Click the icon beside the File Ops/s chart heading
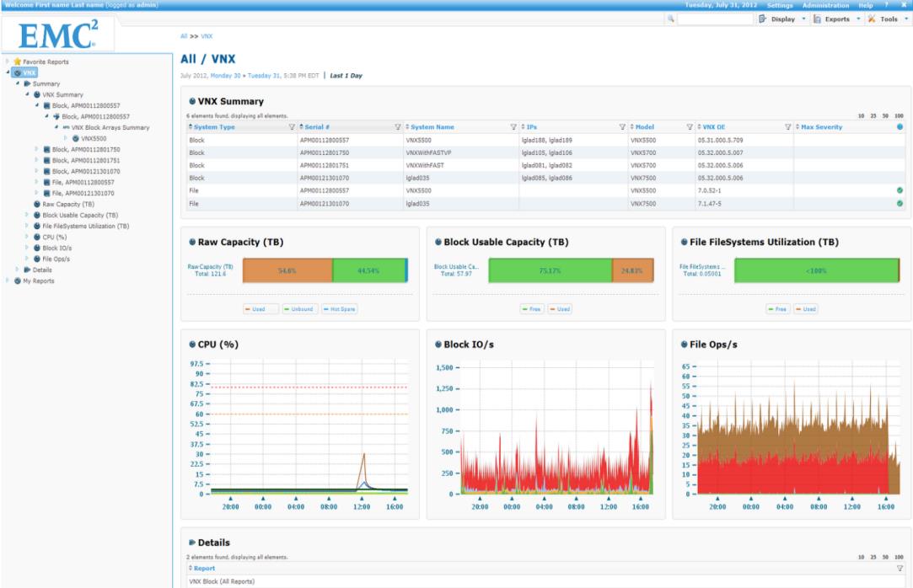This screenshot has width=913, height=588. pos(685,345)
